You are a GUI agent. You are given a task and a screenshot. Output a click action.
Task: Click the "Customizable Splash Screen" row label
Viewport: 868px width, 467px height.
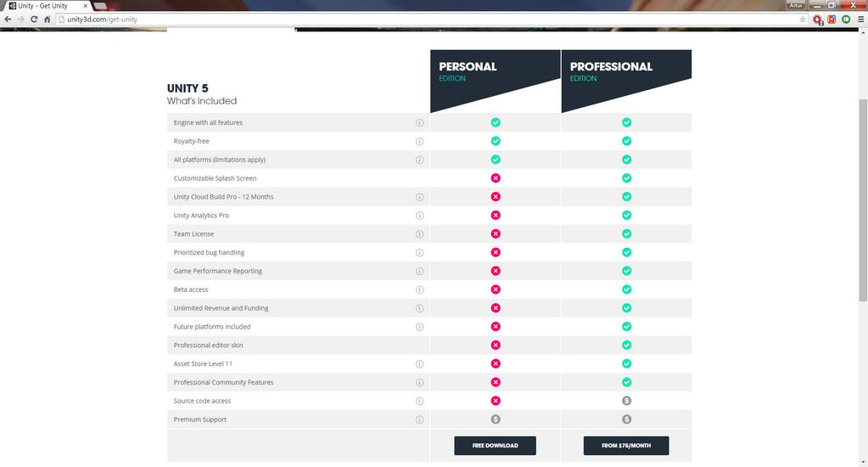tap(215, 178)
